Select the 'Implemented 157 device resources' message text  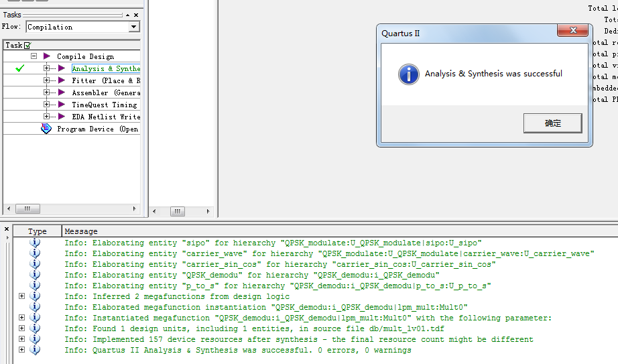299,339
